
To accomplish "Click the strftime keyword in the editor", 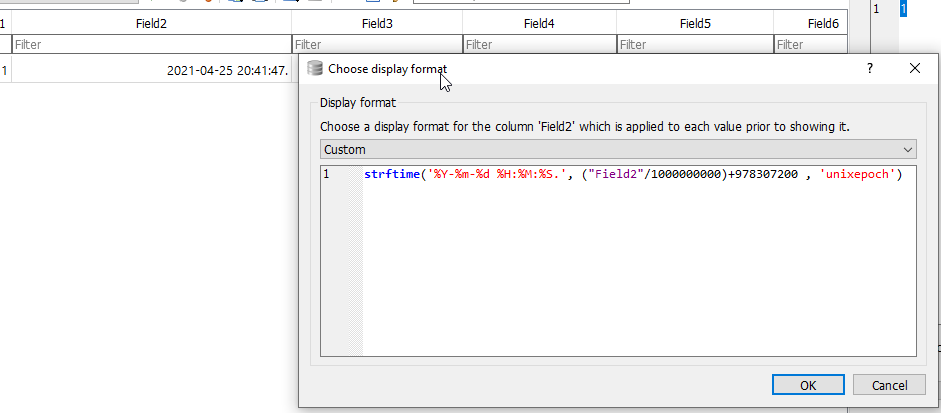I will (392, 174).
